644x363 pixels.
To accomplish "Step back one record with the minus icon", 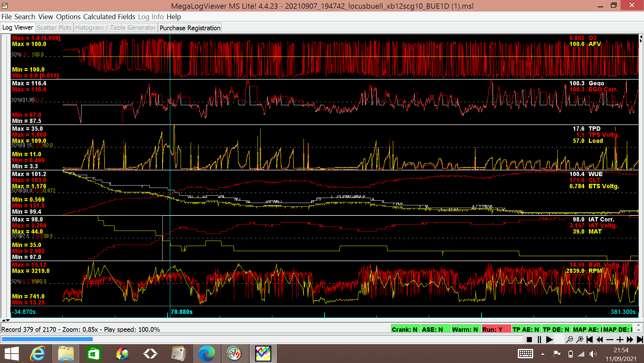I will (610, 339).
